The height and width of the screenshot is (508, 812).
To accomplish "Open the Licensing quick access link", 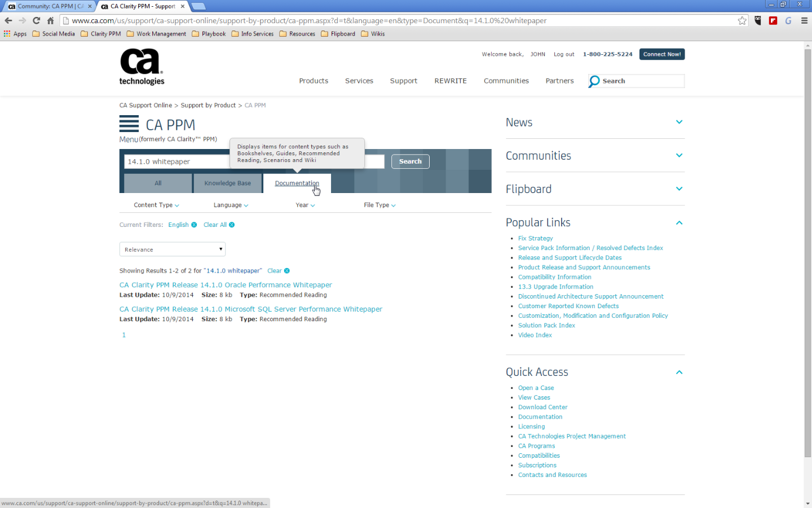I will click(531, 427).
